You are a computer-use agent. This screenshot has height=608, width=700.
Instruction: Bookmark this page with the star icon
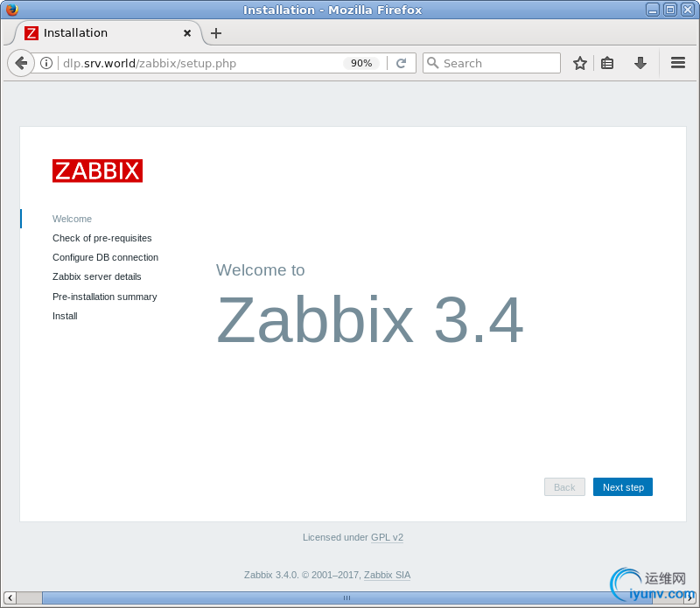click(580, 63)
